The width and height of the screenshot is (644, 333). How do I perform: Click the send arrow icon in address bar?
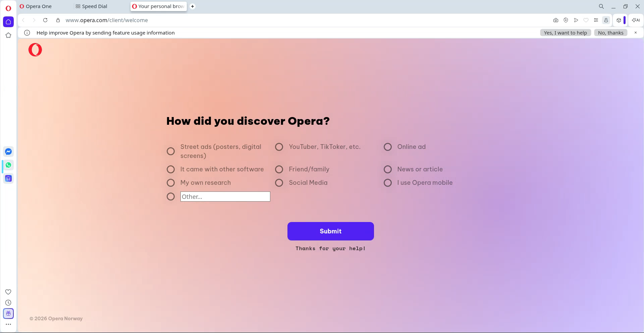576,20
